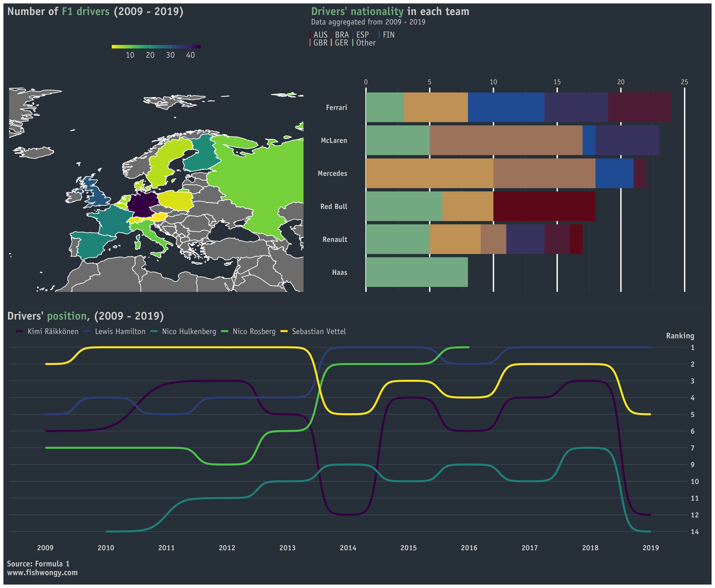Click the Other legend entry
Image resolution: width=715 pixels, height=588 pixels.
(x=364, y=43)
